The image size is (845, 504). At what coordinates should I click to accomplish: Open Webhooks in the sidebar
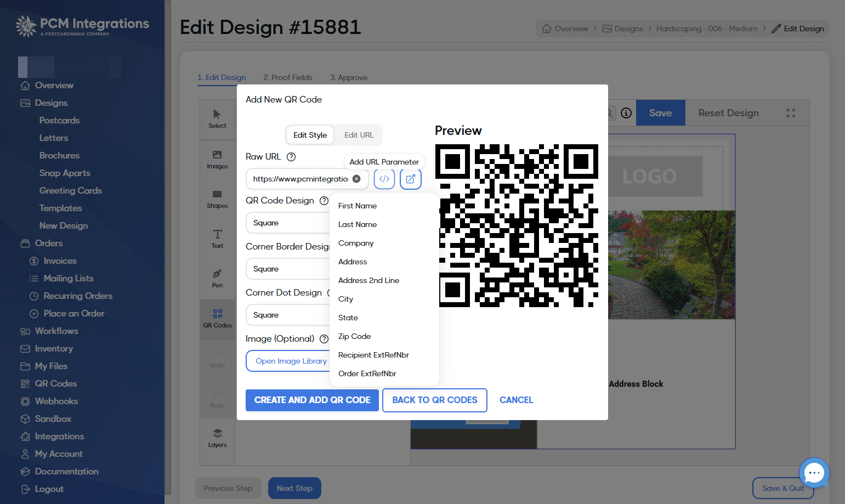pos(56,401)
